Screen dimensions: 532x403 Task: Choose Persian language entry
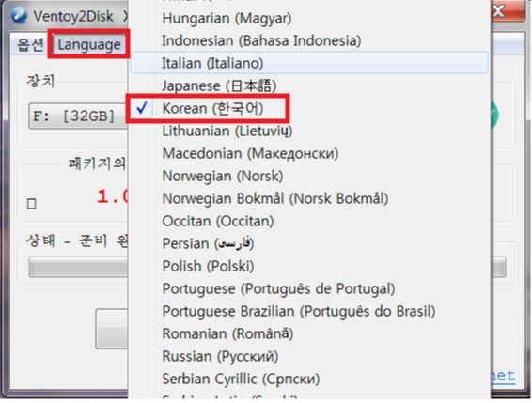click(x=309, y=243)
